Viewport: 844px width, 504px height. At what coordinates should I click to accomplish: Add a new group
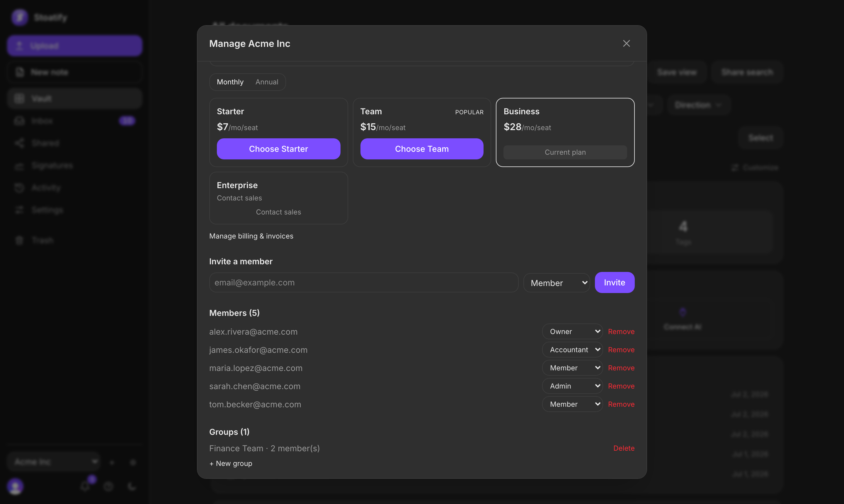(x=231, y=463)
